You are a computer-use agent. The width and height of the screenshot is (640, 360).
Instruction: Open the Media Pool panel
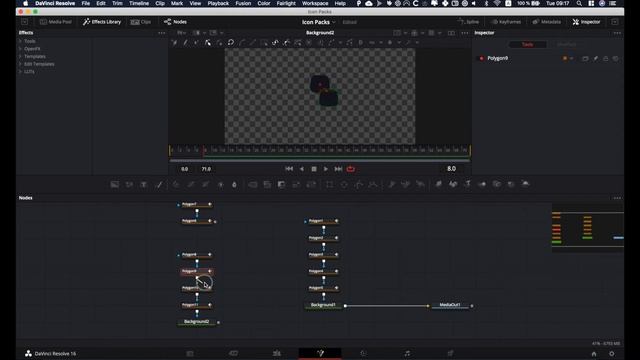point(56,22)
